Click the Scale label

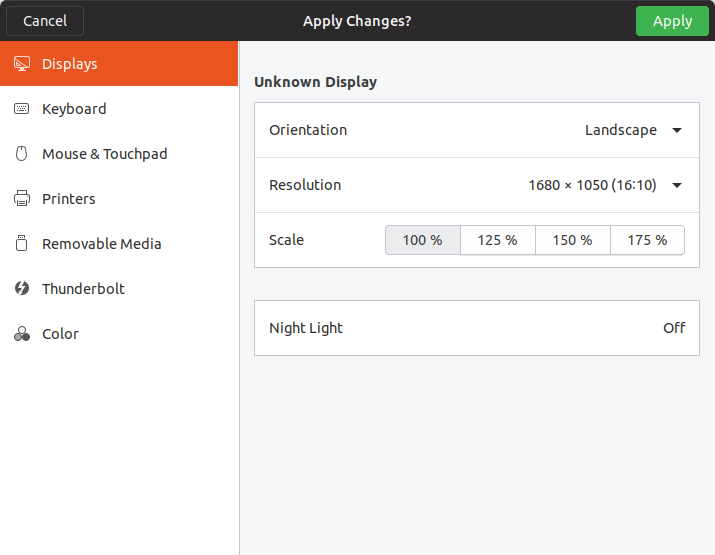click(286, 240)
